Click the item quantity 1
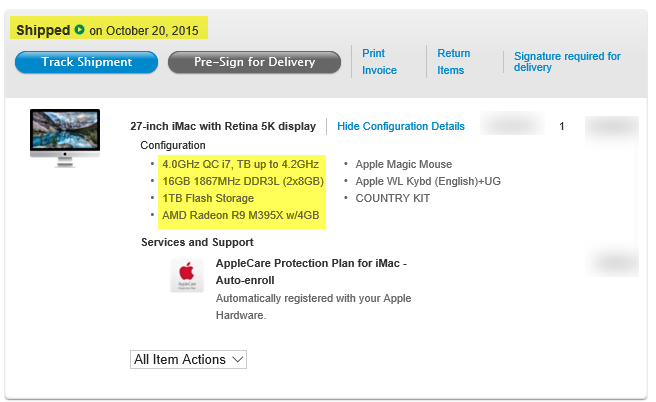656x402 pixels. tap(562, 126)
